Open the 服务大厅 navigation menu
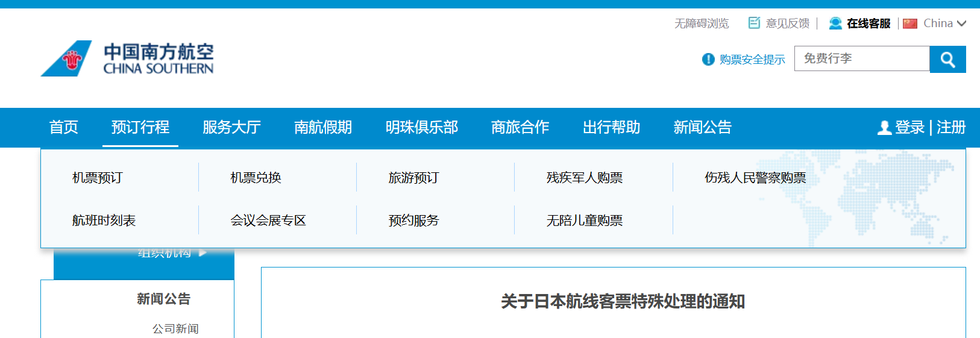Viewport: 980px width, 338px height. click(231, 127)
